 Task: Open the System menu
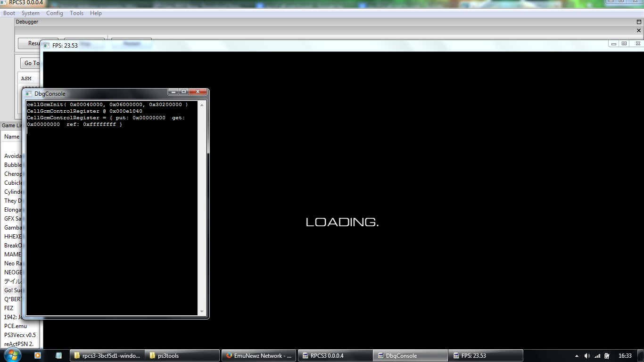(x=31, y=13)
